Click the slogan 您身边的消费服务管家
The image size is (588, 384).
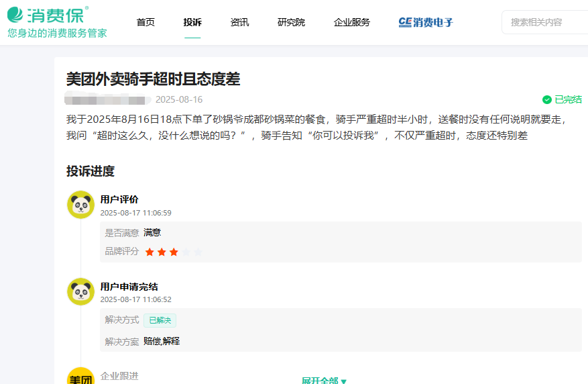[58, 33]
